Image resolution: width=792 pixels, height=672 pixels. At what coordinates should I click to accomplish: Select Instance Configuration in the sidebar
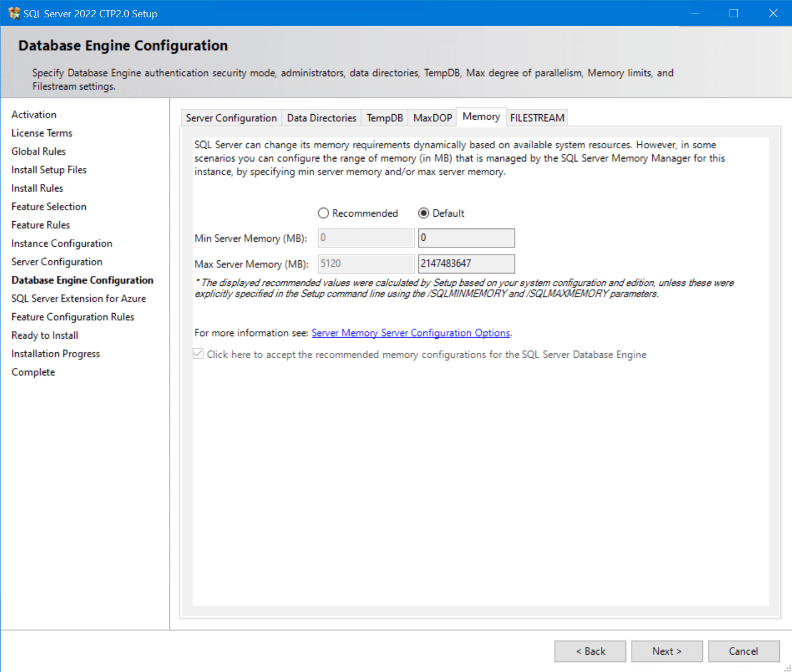point(61,243)
